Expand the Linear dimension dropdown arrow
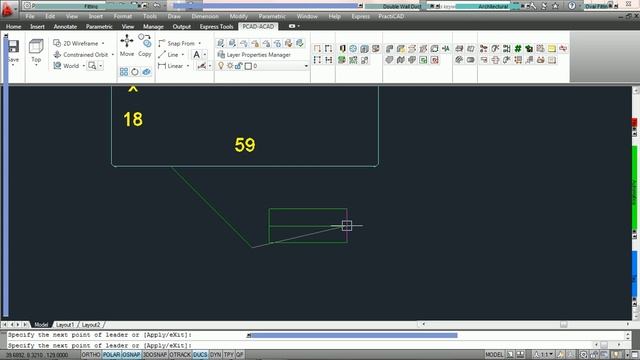The width and height of the screenshot is (640, 360). pyautogui.click(x=188, y=66)
